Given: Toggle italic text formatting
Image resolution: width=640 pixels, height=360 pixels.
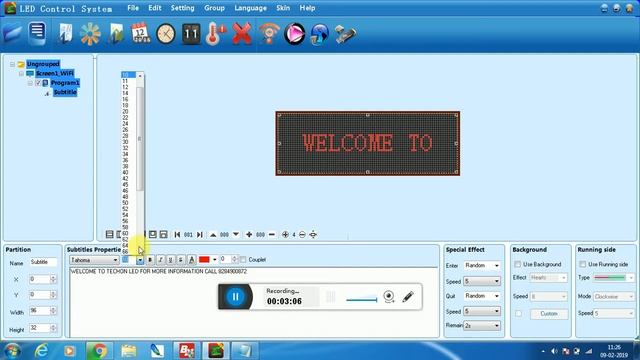Looking at the screenshot, I should 160,260.
